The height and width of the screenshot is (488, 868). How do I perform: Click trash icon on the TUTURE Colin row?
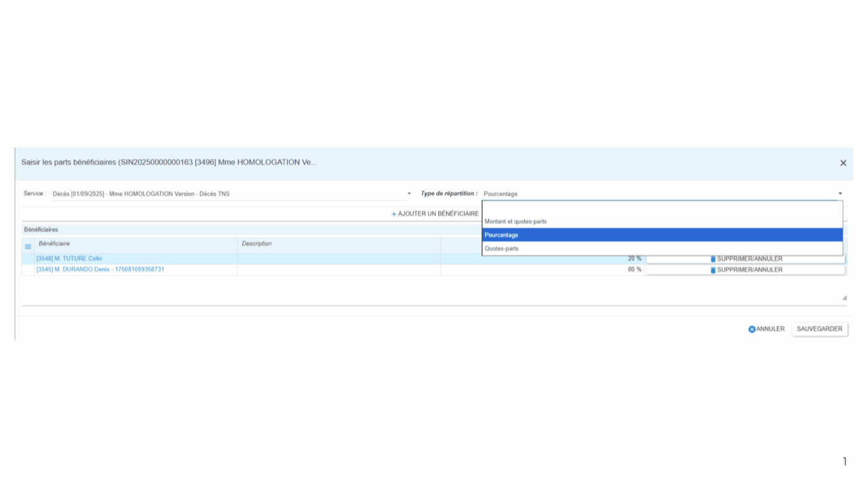[x=713, y=259]
